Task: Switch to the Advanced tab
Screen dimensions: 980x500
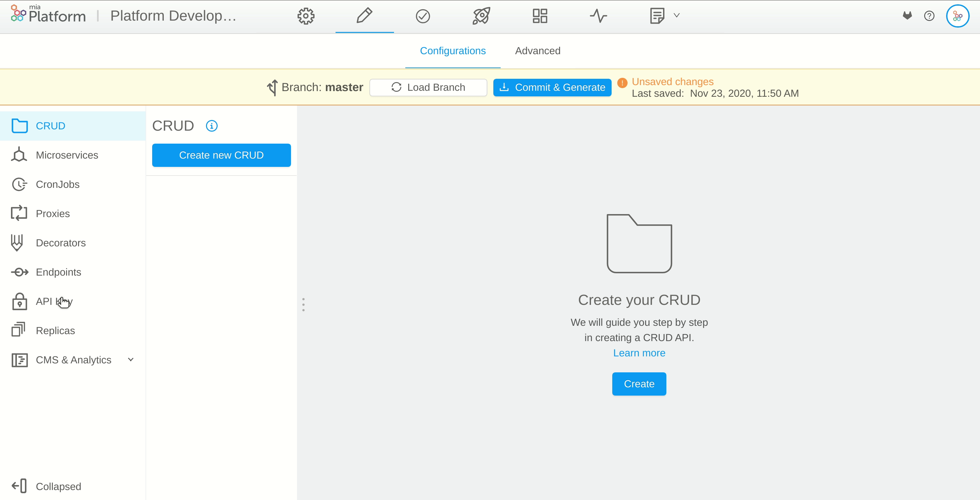Action: pyautogui.click(x=538, y=51)
